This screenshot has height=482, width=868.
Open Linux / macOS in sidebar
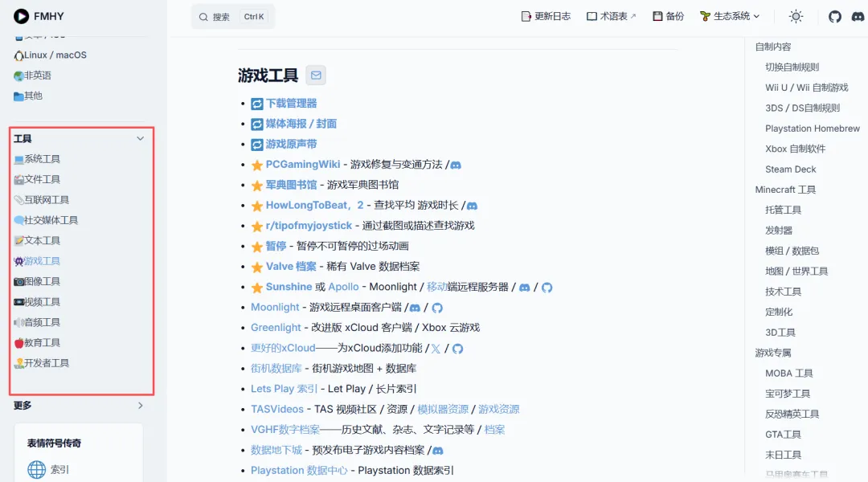(51, 55)
